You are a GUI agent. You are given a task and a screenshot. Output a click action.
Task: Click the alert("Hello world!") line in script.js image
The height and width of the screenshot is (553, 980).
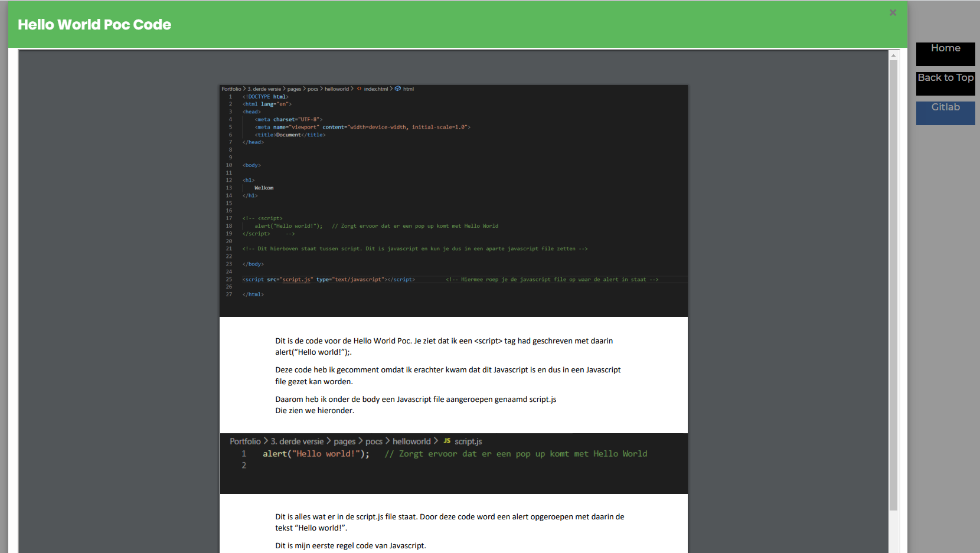click(455, 454)
